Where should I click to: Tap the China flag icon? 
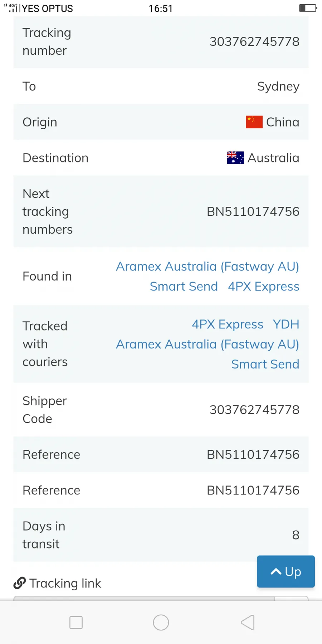coord(254,122)
